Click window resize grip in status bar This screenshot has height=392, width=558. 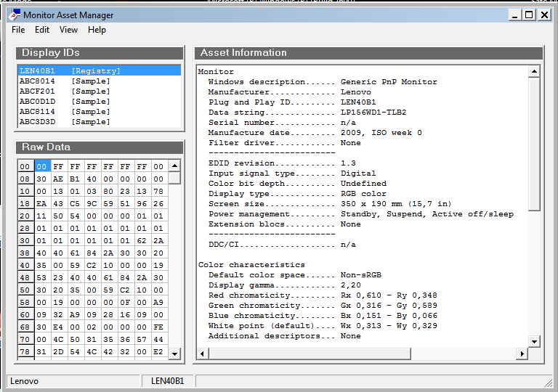click(x=548, y=383)
